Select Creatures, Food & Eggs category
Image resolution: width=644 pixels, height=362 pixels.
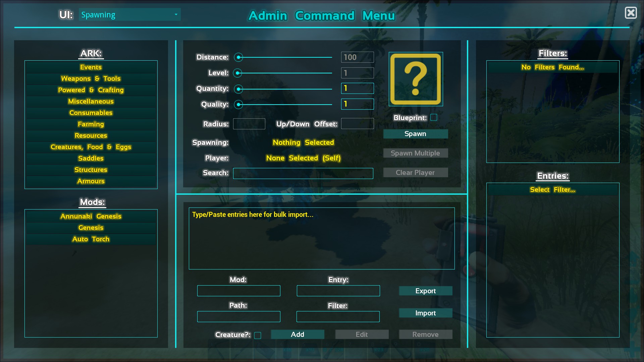point(91,147)
